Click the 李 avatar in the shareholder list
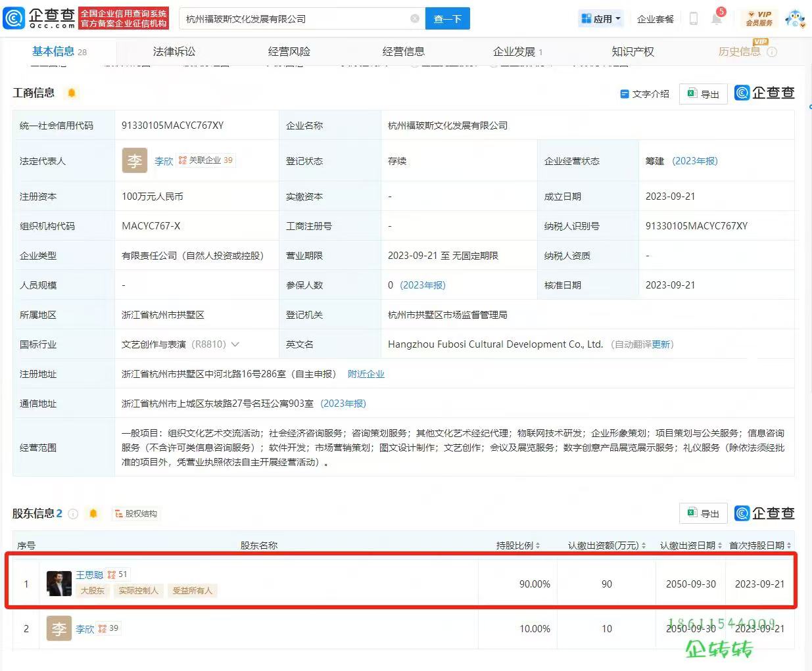The width and height of the screenshot is (812, 671). click(x=59, y=629)
